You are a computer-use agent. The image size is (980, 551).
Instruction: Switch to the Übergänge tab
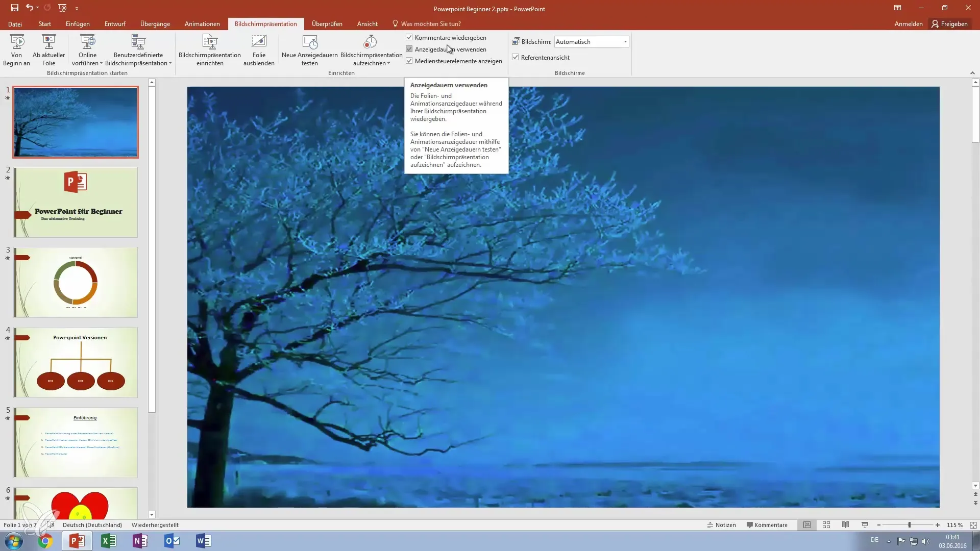click(x=155, y=24)
